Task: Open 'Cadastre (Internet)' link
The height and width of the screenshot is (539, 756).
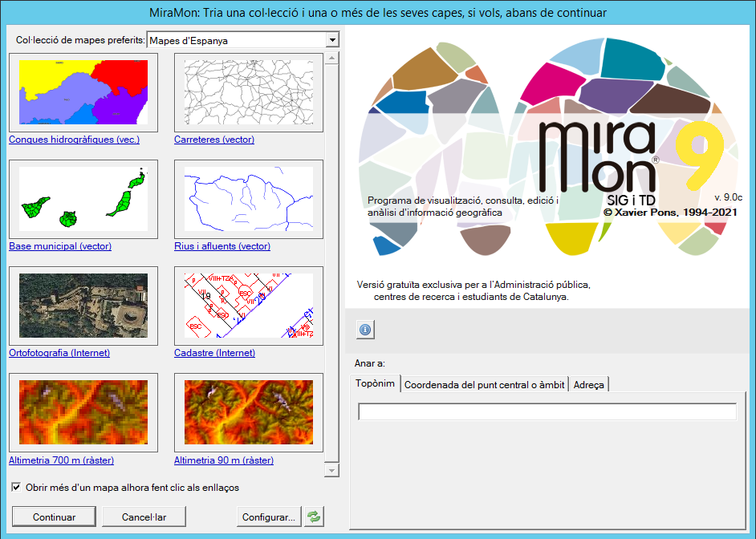Action: 214,353
